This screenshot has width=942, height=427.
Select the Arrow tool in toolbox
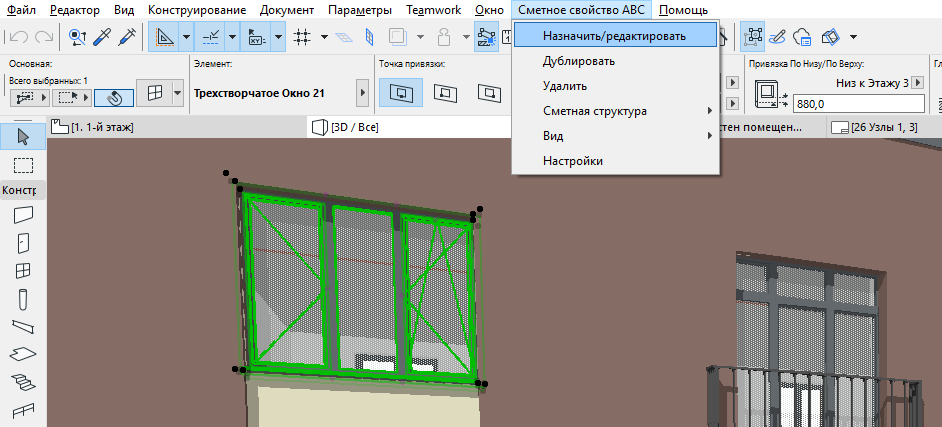(23, 137)
